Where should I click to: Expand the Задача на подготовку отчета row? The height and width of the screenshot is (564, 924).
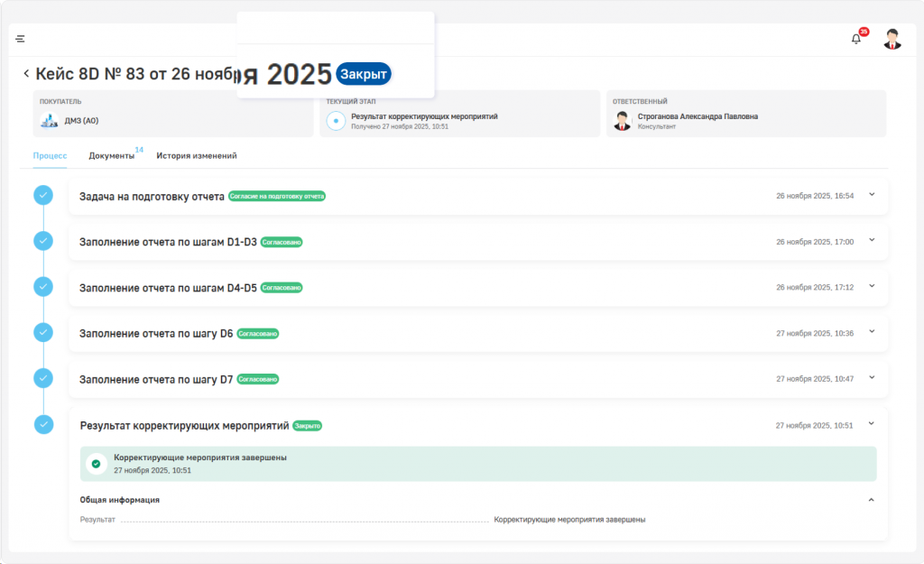pyautogui.click(x=871, y=195)
